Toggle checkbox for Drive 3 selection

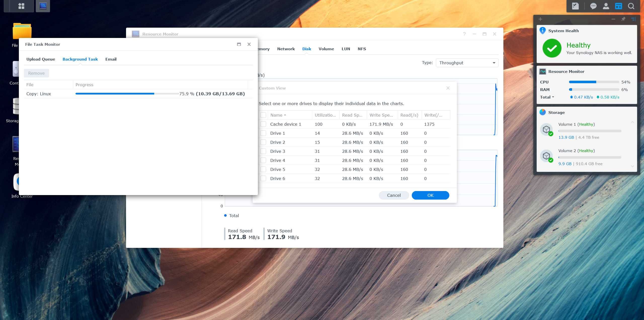click(x=262, y=151)
